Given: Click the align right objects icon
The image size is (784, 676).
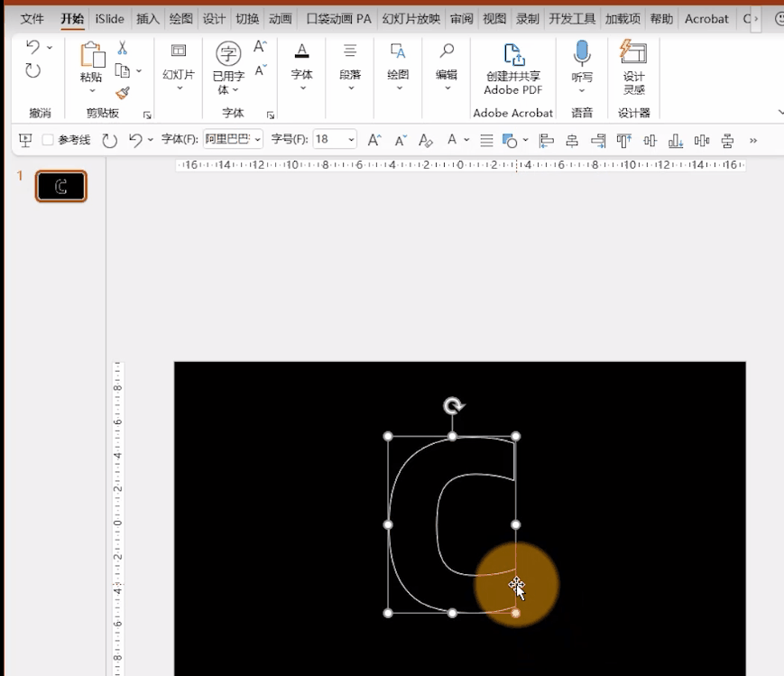Looking at the screenshot, I should [598, 141].
